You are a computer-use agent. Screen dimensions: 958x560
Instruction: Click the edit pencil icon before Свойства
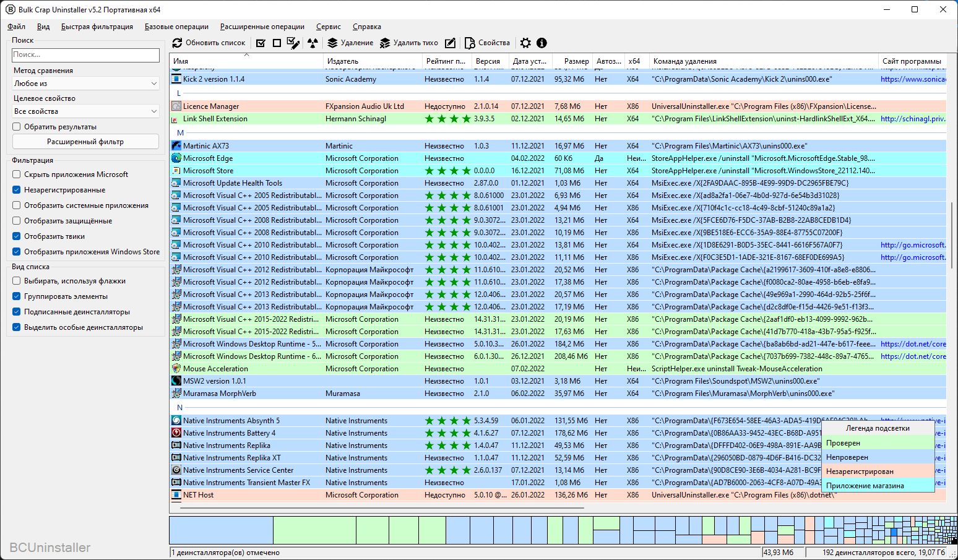451,43
